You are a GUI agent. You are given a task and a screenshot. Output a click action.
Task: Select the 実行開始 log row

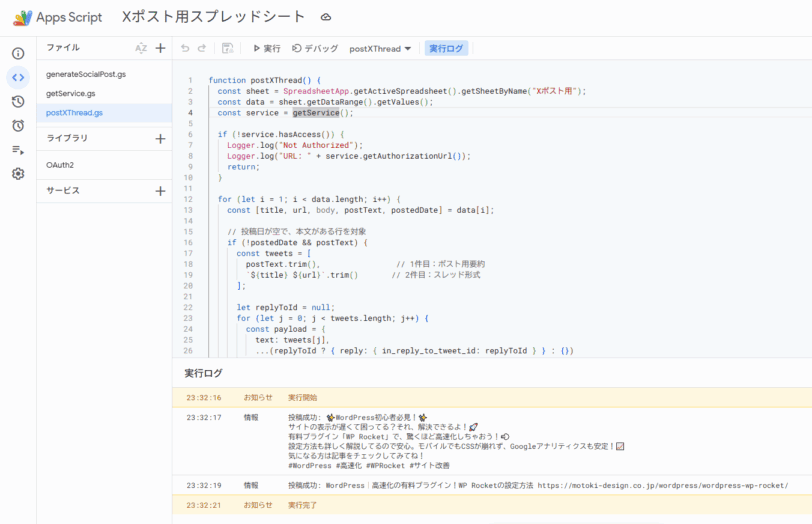point(492,398)
